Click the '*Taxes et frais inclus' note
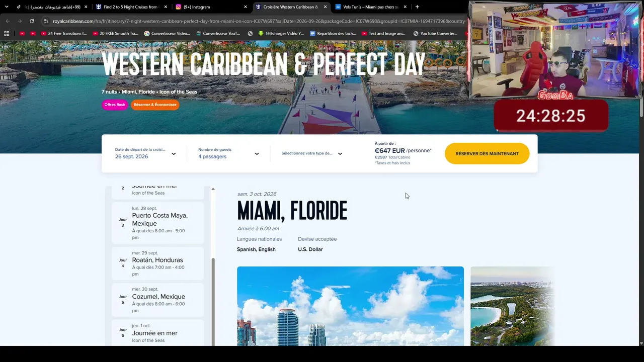Viewport: 644px width, 362px height. [x=392, y=163]
